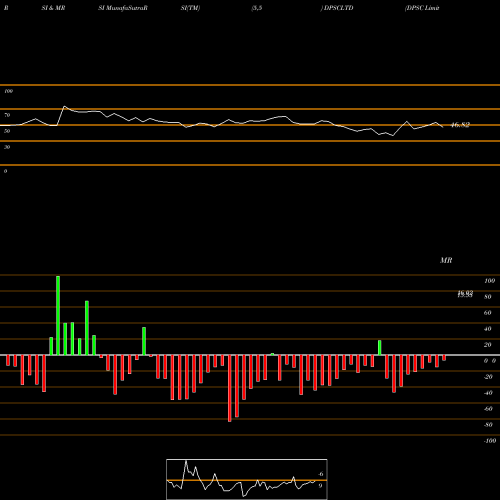Viewport: 500px width, 500px height.
Task: Click the '(5,5' parameter text in header
Action: click(257, 8)
